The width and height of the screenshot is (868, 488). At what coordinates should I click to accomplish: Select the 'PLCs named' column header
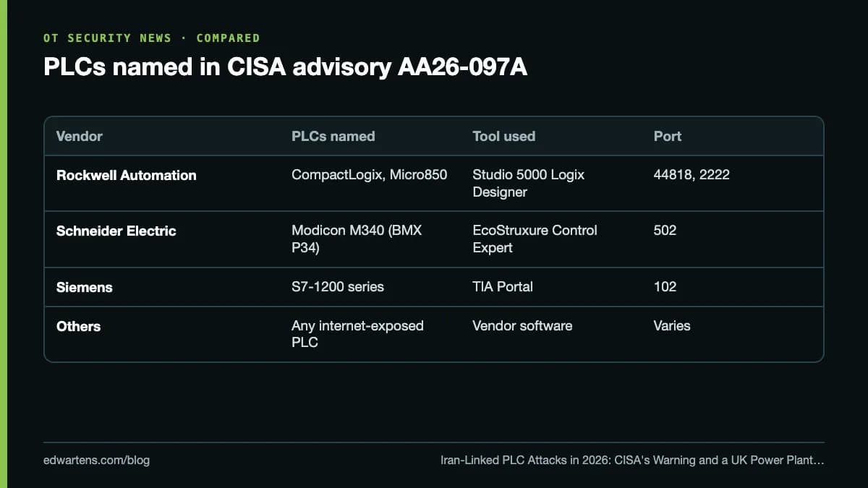pyautogui.click(x=333, y=136)
